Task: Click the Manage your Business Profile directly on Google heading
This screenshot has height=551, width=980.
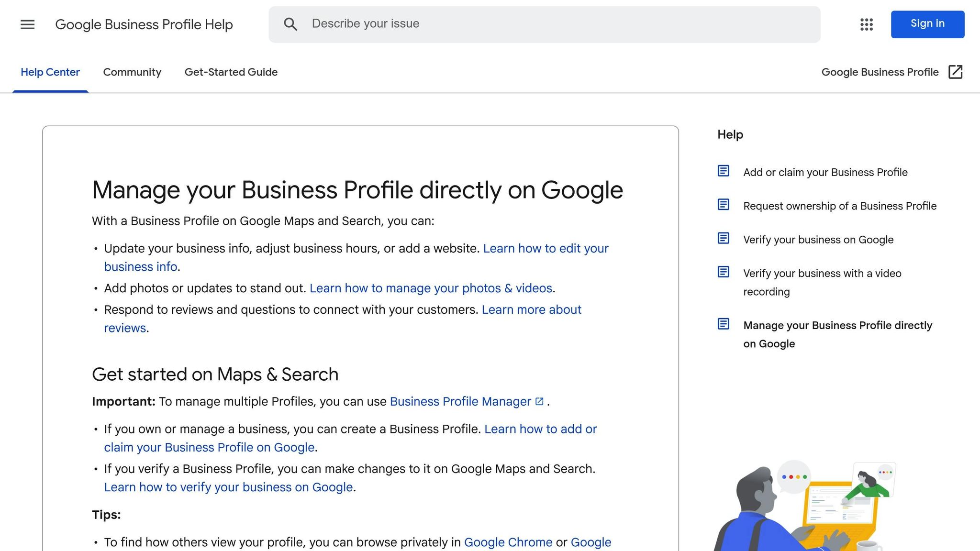Action: pos(357,190)
